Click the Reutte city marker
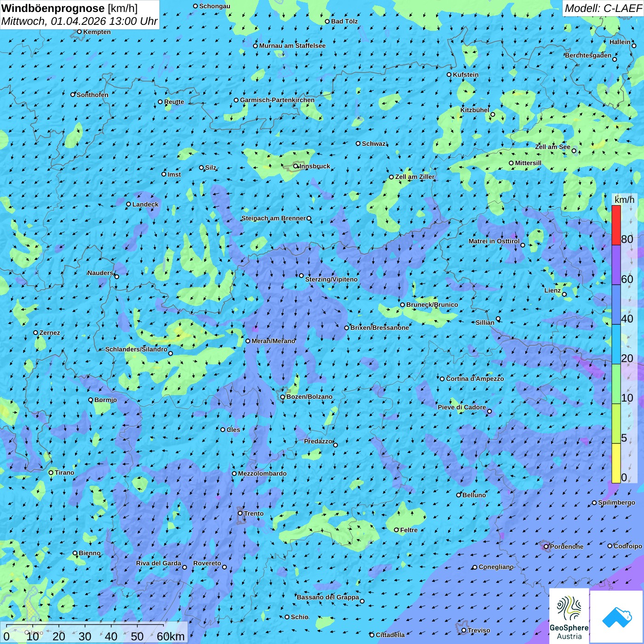The width and height of the screenshot is (644, 644). [x=160, y=102]
